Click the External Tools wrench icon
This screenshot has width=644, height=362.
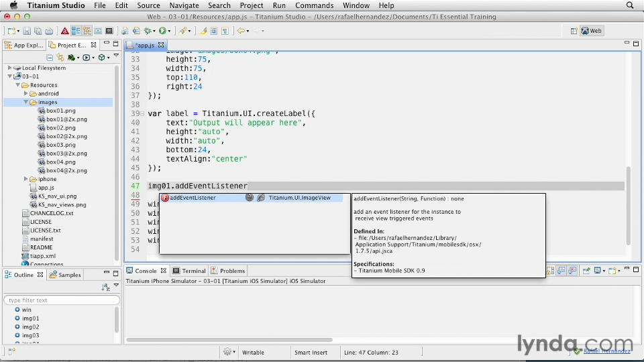pyautogui.click(x=182, y=31)
